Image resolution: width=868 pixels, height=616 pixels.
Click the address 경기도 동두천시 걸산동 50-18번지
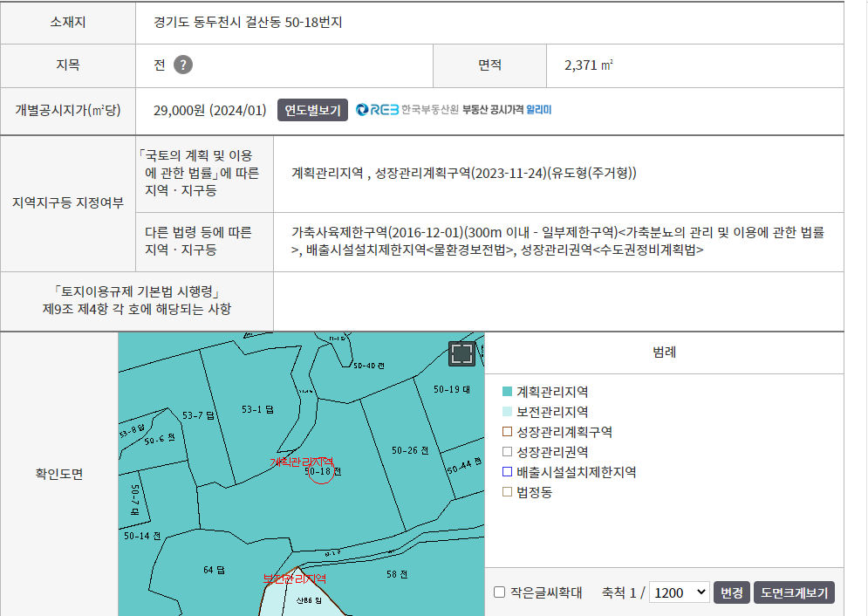pyautogui.click(x=248, y=22)
